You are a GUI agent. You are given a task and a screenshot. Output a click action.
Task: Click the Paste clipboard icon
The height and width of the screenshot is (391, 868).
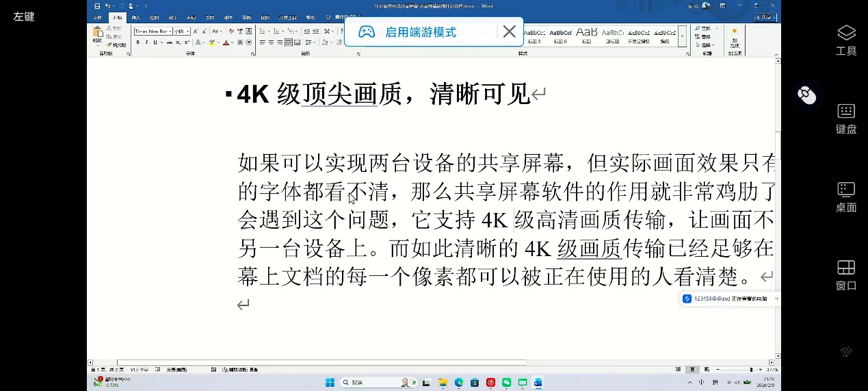tap(98, 31)
